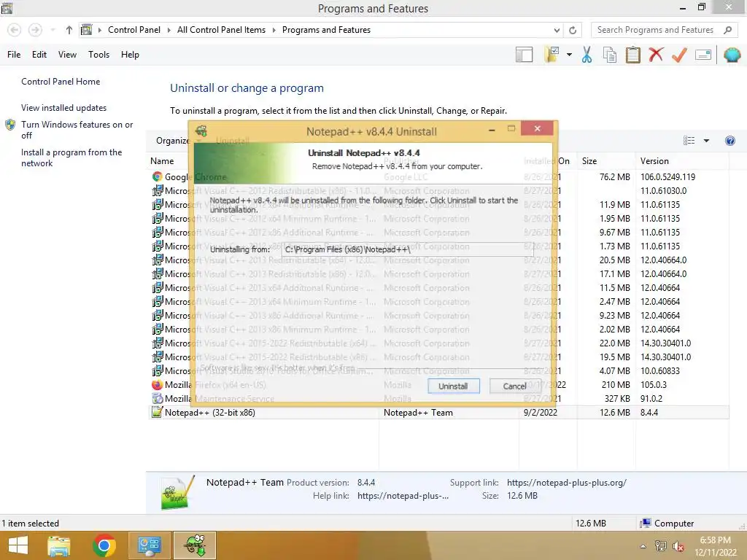Click the Back navigation arrow
The image size is (747, 560).
pos(15,30)
